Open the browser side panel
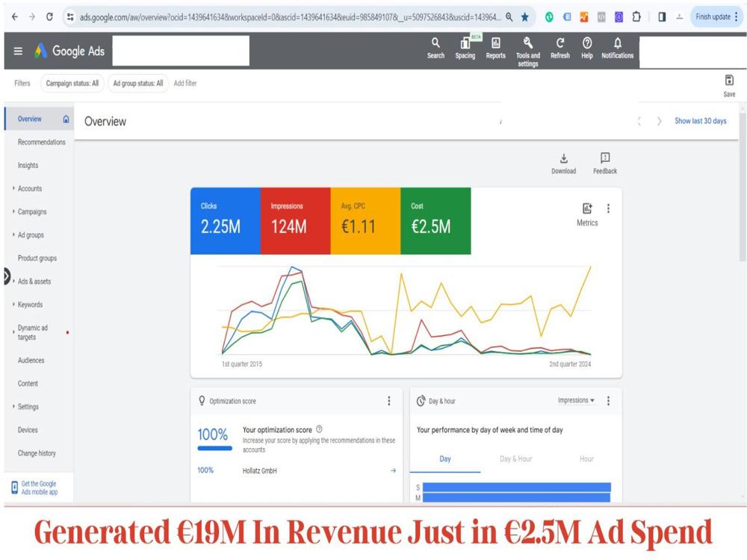This screenshot has width=747, height=560. (x=662, y=17)
